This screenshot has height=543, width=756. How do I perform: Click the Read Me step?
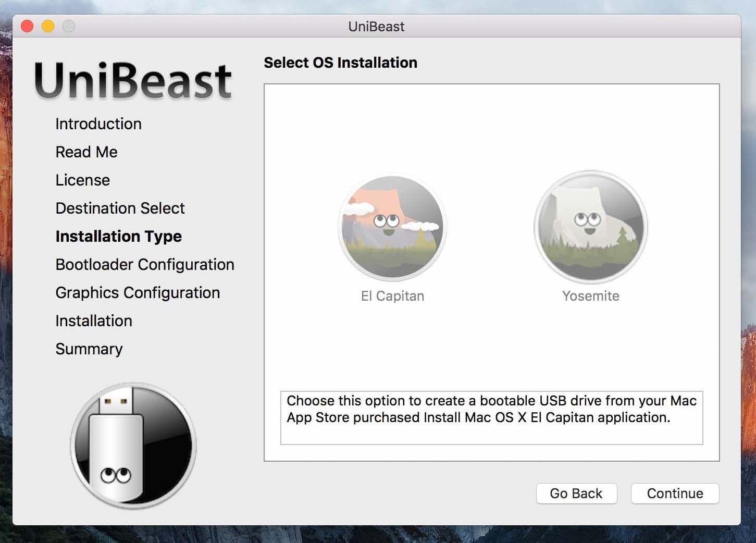point(86,152)
